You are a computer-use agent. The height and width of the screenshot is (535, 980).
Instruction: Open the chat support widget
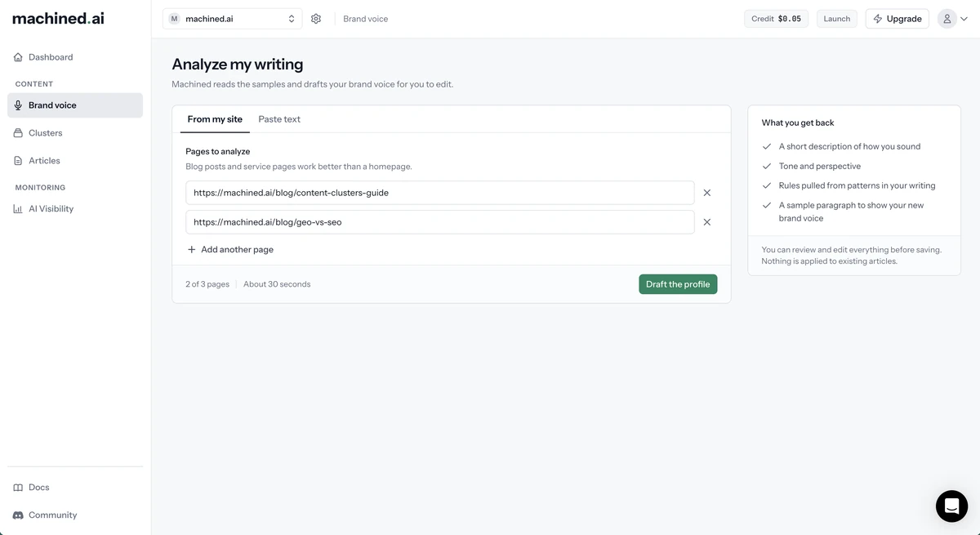pos(951,506)
